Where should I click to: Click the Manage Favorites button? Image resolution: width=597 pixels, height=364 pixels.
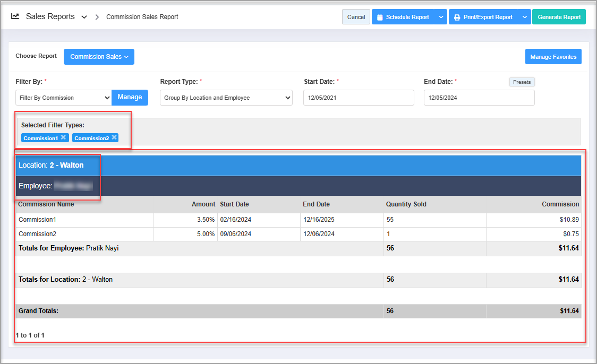pyautogui.click(x=553, y=57)
